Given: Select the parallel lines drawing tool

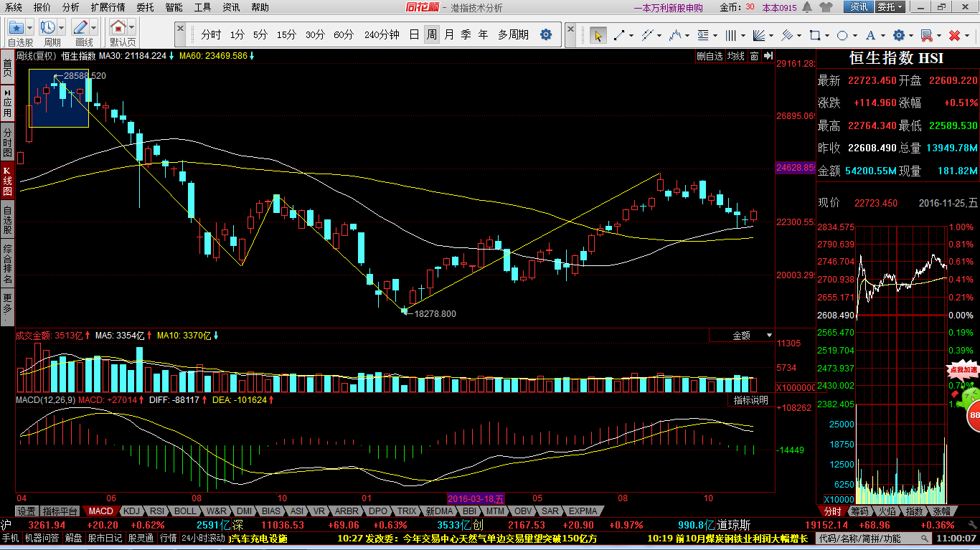Looking at the screenshot, I should (646, 35).
